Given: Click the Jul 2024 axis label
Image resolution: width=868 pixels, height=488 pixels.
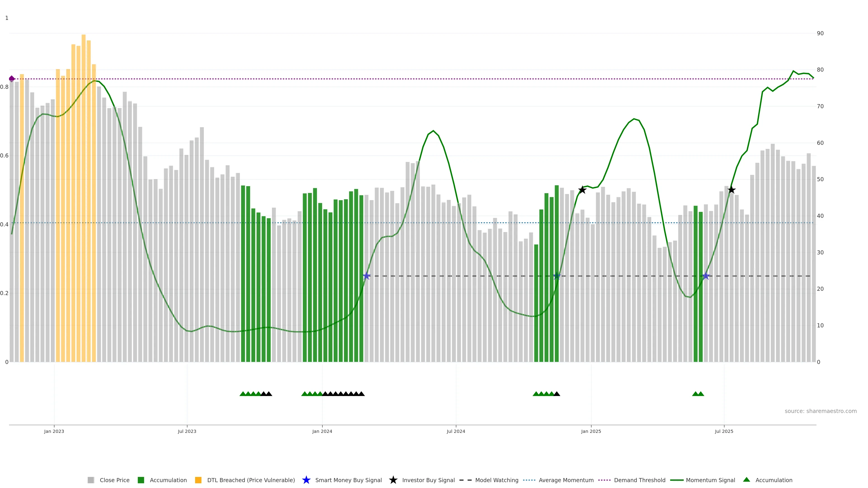Looking at the screenshot, I should pyautogui.click(x=456, y=431).
